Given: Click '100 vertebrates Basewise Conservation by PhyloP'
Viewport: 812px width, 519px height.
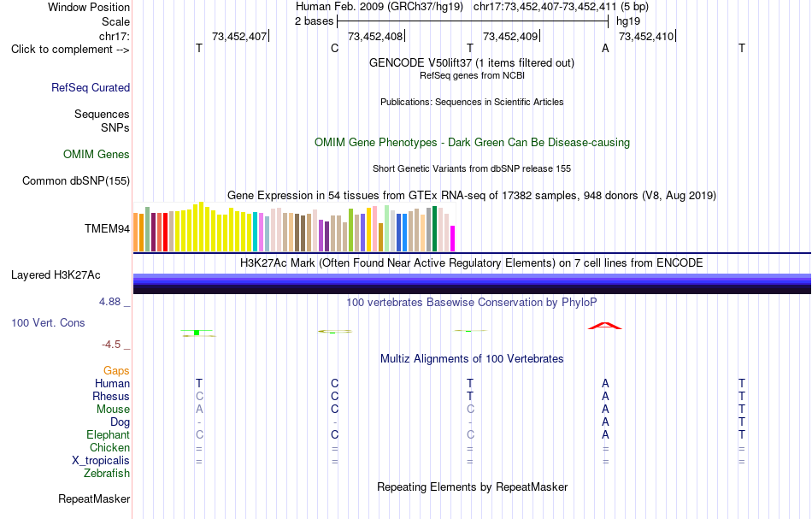Looking at the screenshot, I should (472, 303).
